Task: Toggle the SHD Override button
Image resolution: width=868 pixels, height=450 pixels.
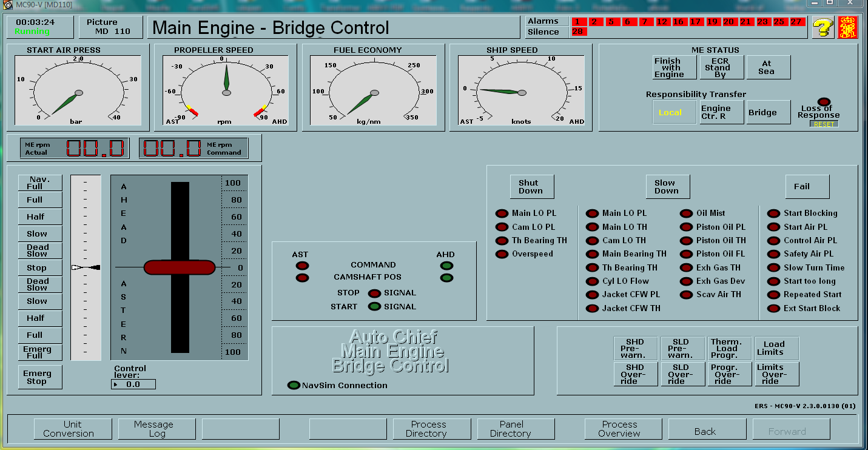Action: point(635,374)
